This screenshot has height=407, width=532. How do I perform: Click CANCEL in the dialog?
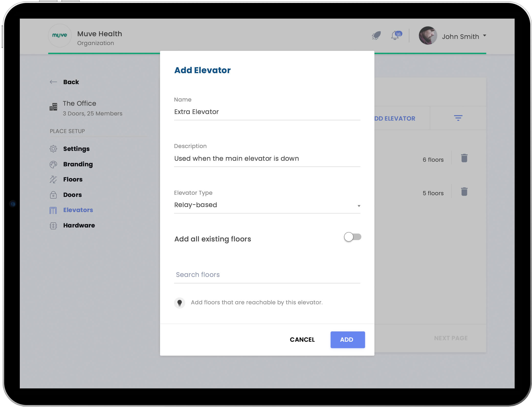(302, 339)
